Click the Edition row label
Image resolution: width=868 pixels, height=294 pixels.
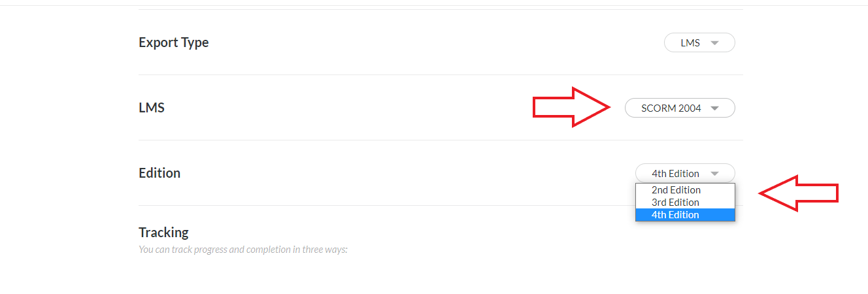click(x=159, y=172)
